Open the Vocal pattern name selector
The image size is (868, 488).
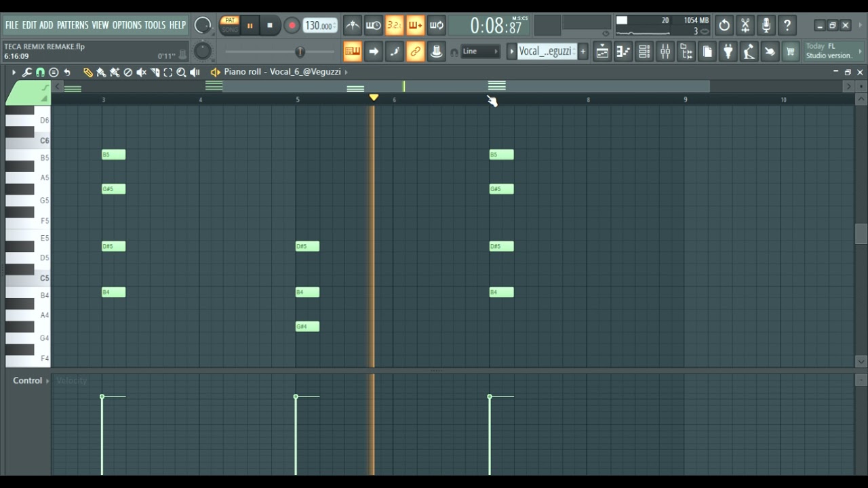click(x=547, y=52)
